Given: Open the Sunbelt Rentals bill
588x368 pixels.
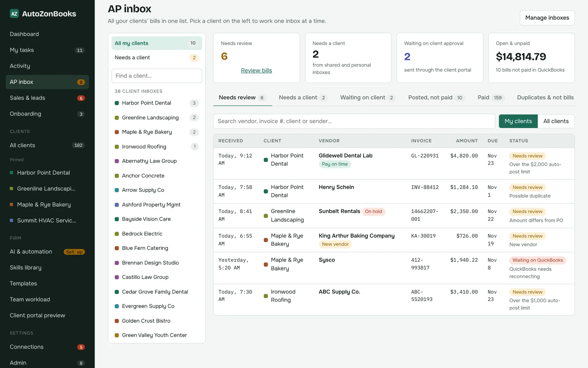Looking at the screenshot, I should 394,216.
